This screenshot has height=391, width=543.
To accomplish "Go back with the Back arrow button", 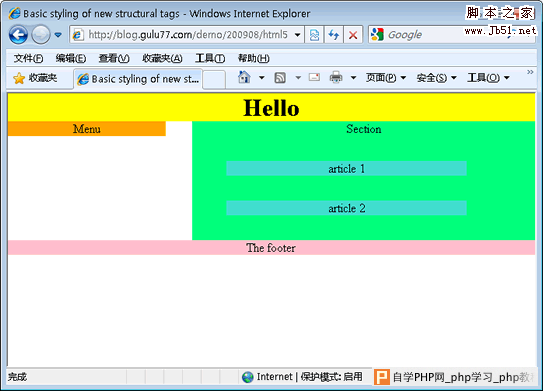I will (18, 35).
